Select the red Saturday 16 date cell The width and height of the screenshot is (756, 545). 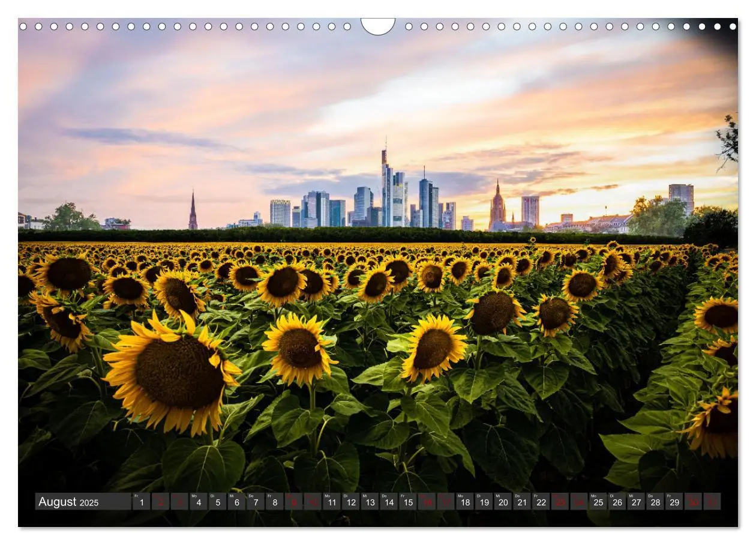(427, 502)
